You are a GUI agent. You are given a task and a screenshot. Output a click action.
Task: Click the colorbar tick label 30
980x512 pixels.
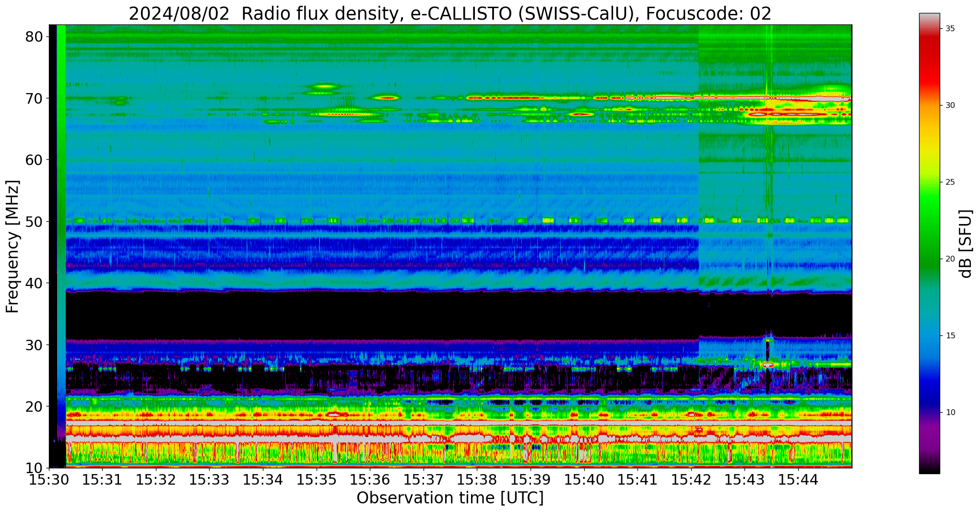950,106
